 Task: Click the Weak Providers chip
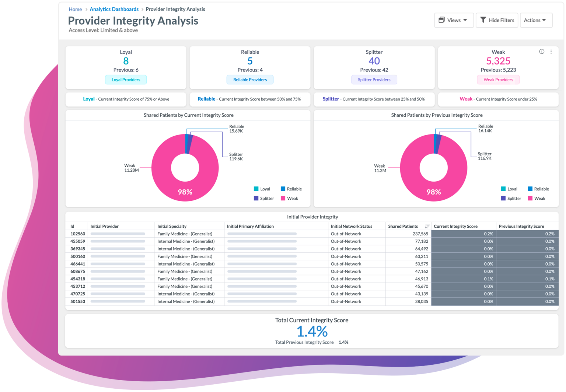pos(498,80)
